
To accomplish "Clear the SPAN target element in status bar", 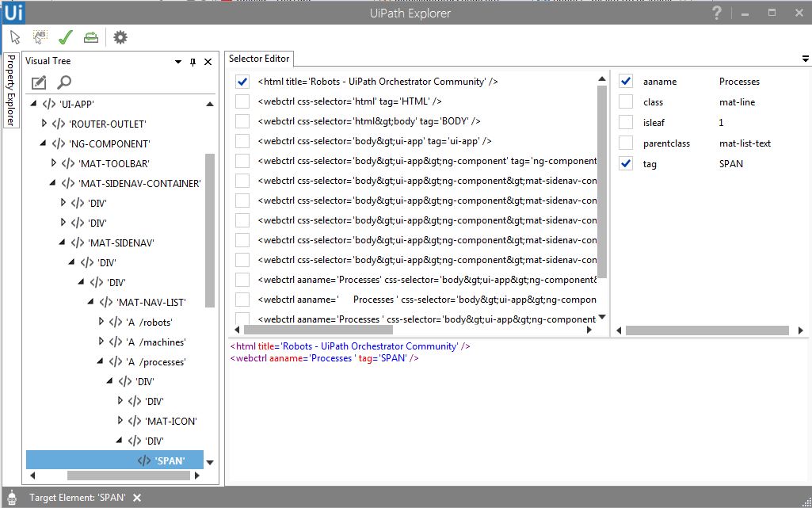I will [x=137, y=497].
